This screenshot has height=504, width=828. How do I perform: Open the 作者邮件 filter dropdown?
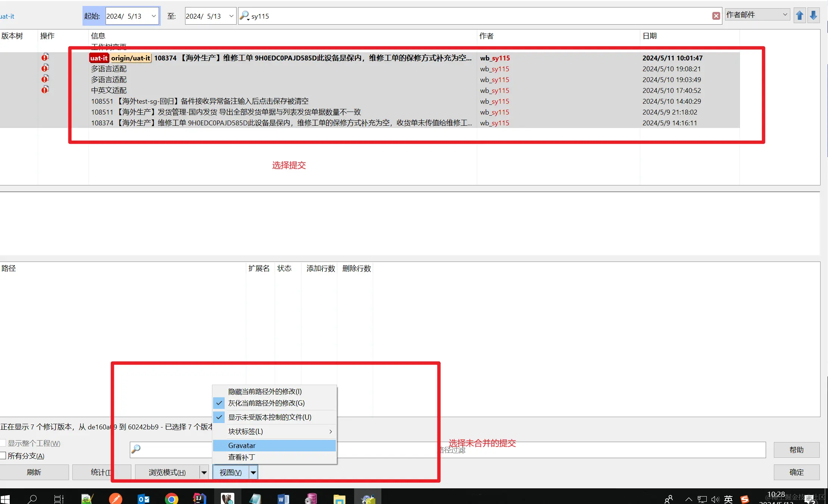(757, 15)
